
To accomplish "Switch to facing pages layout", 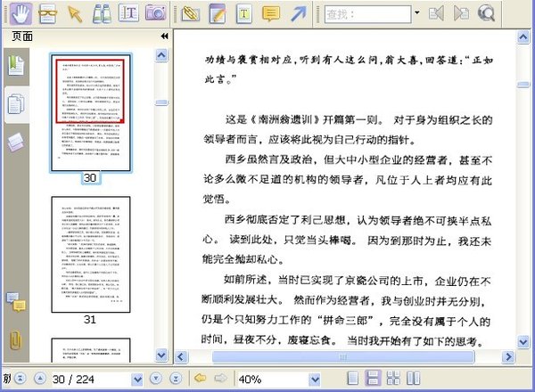I will pyautogui.click(x=413, y=379).
